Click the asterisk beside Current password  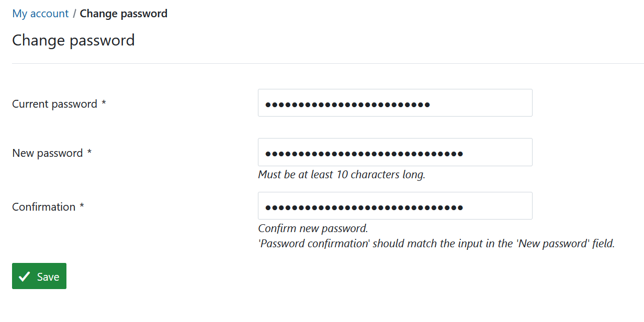(104, 103)
